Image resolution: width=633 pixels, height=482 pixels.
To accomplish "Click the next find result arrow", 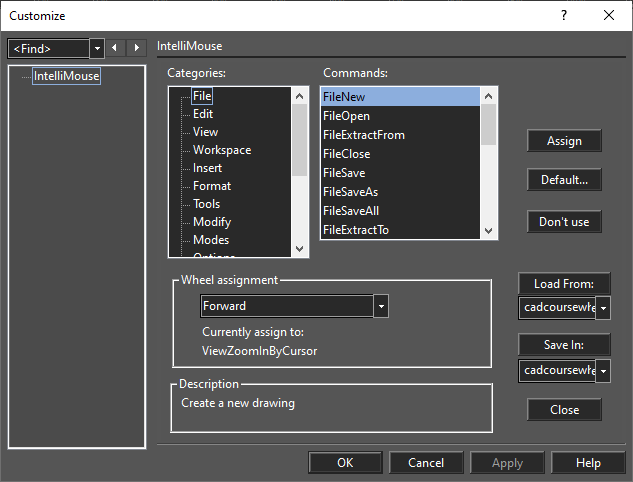I will [136, 48].
